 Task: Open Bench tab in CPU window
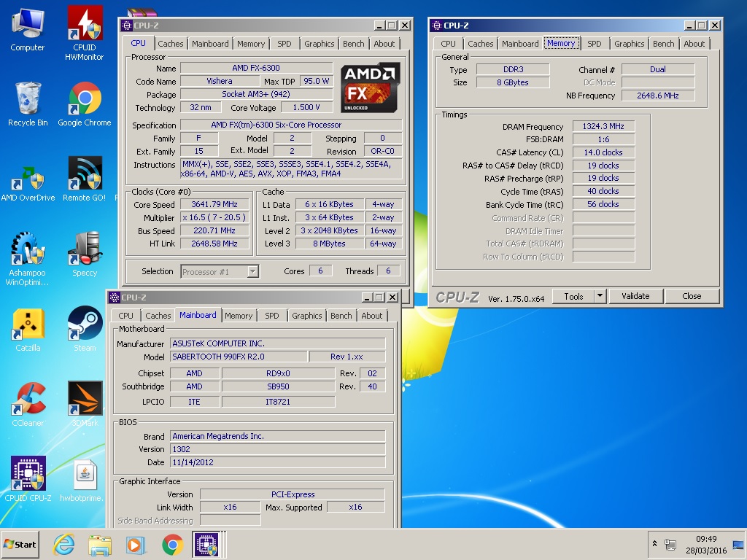tap(354, 43)
